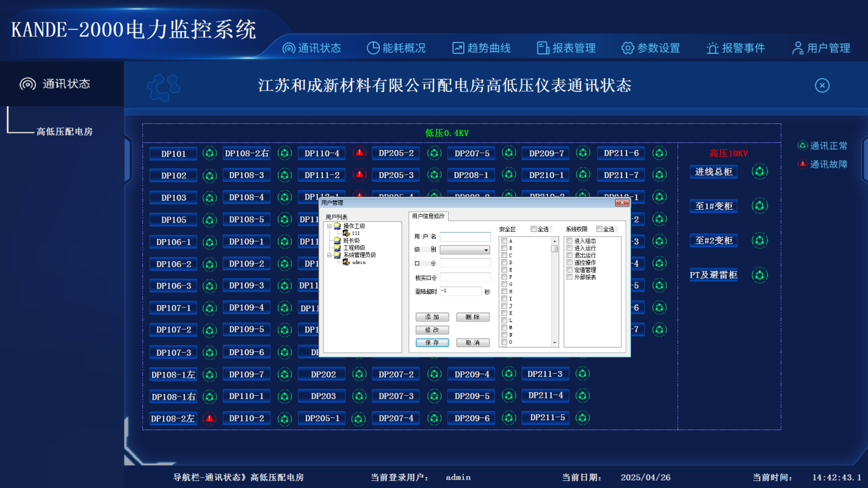Screen dimensions: 868x488
Task: Tick the 全选 checkbox for 系统权限
Action: 599,229
